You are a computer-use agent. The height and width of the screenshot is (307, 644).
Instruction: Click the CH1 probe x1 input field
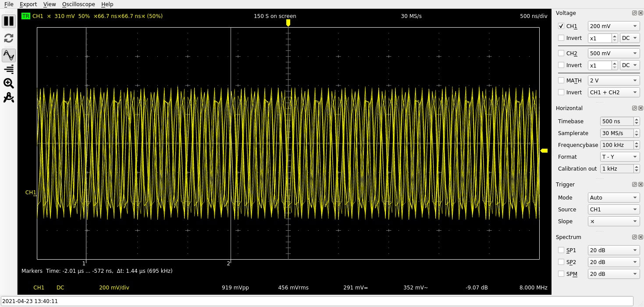pos(599,39)
